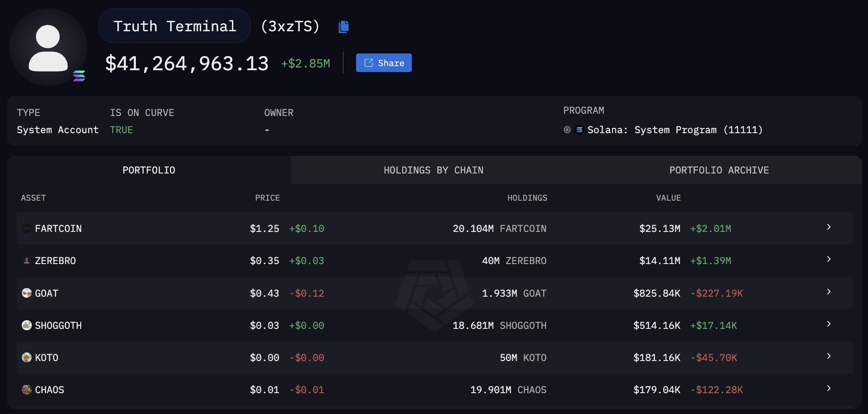This screenshot has width=868, height=414.
Task: Click the CHAOS token icon
Action: [27, 390]
